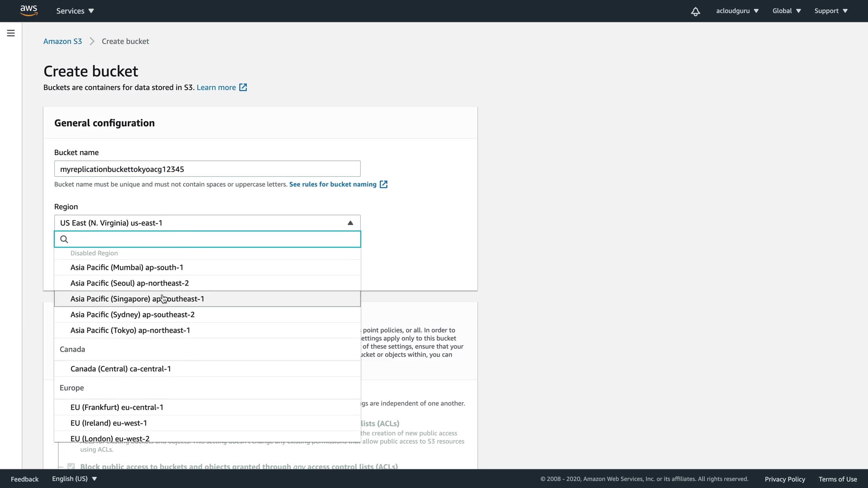Viewport: 868px width, 488px height.
Task: Click the search magnifier in Region filter
Action: [x=64, y=239]
